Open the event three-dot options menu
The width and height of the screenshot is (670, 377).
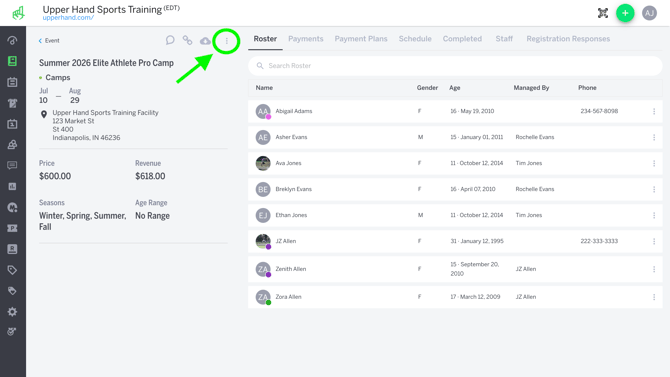click(x=226, y=41)
